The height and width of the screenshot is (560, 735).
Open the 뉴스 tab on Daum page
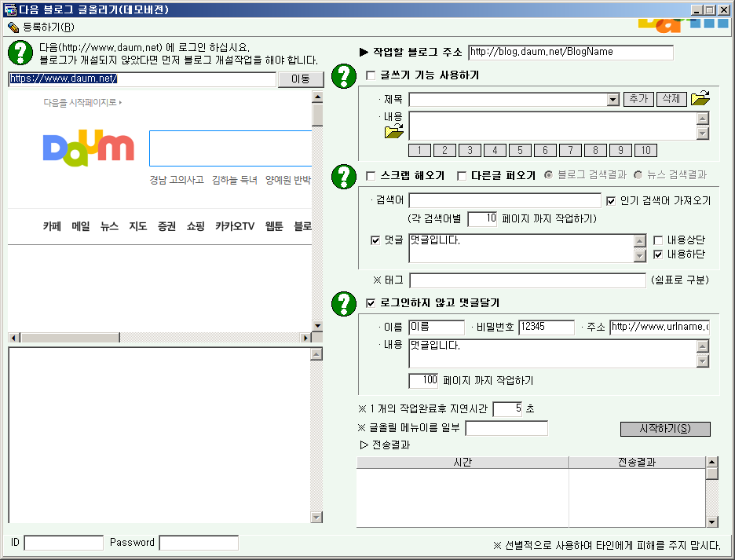pos(109,226)
